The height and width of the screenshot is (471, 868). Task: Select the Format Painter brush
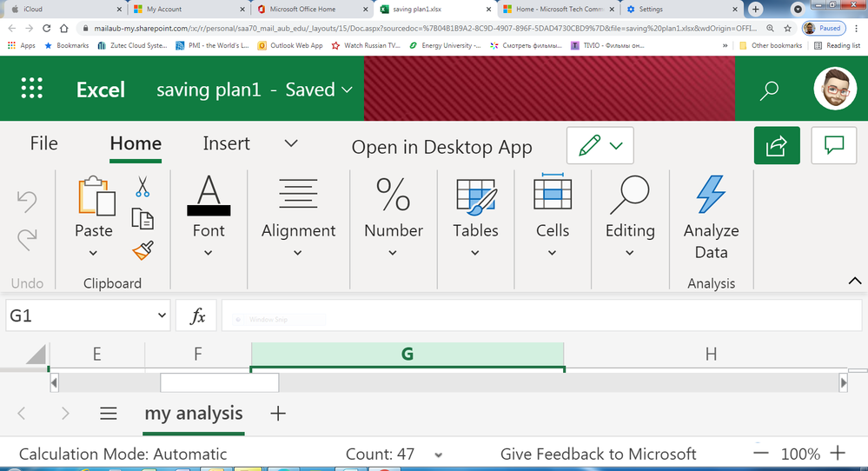point(142,251)
